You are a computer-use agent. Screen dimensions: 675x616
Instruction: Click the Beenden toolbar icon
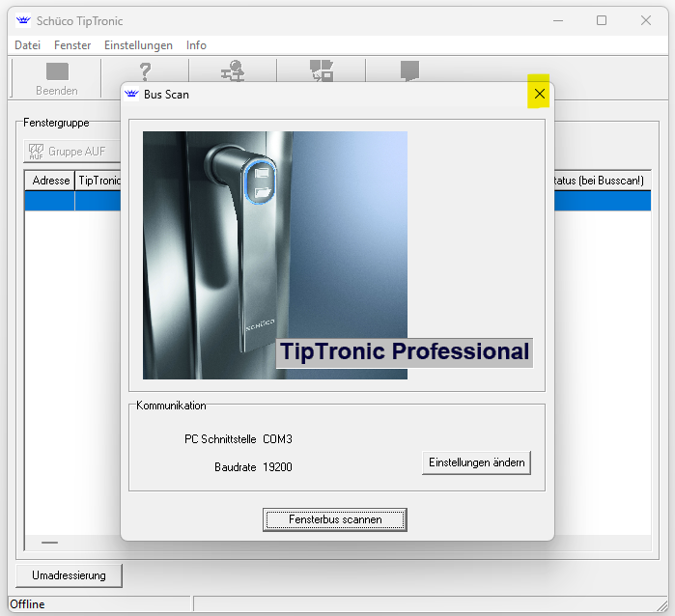[x=57, y=72]
